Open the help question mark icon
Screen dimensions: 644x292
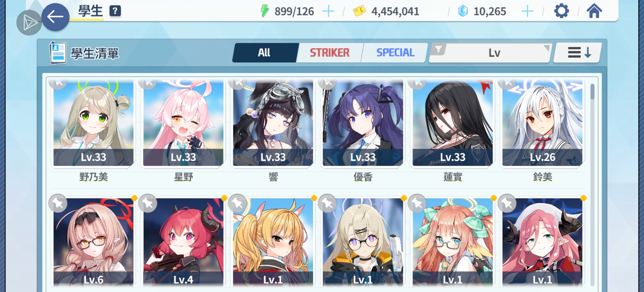[115, 11]
